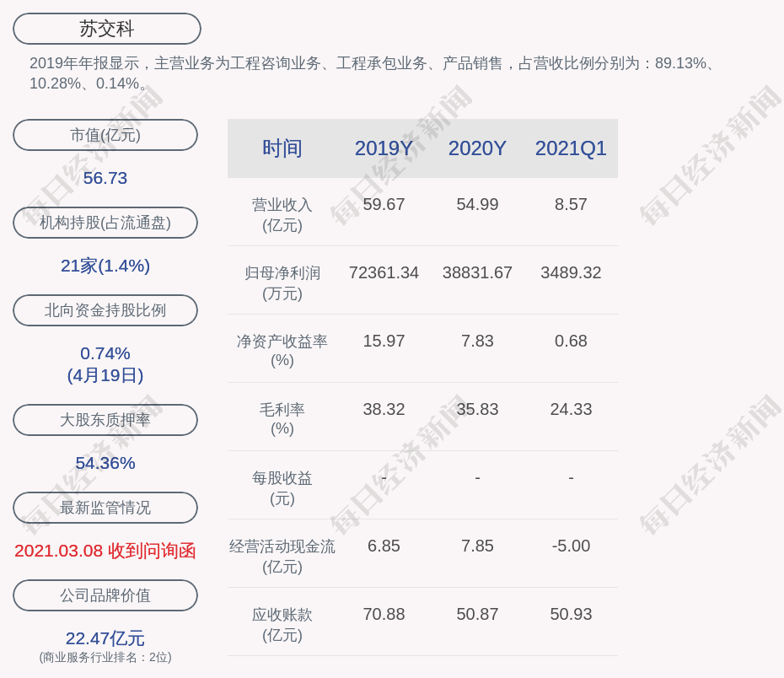Click the 商业服务行业排名:2位 footnote
Image resolution: width=784 pixels, height=678 pixels.
(x=105, y=657)
